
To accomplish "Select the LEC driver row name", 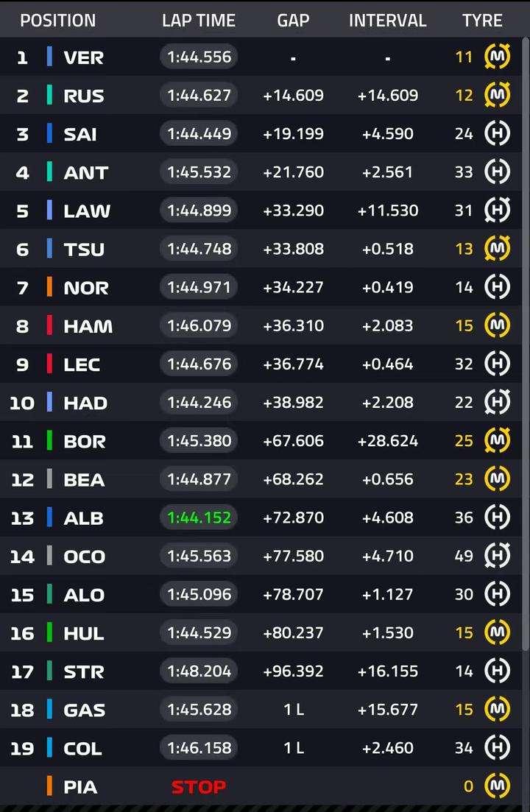I will click(82, 364).
